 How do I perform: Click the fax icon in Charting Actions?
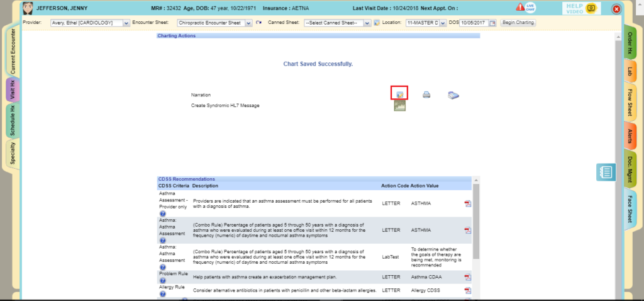453,96
